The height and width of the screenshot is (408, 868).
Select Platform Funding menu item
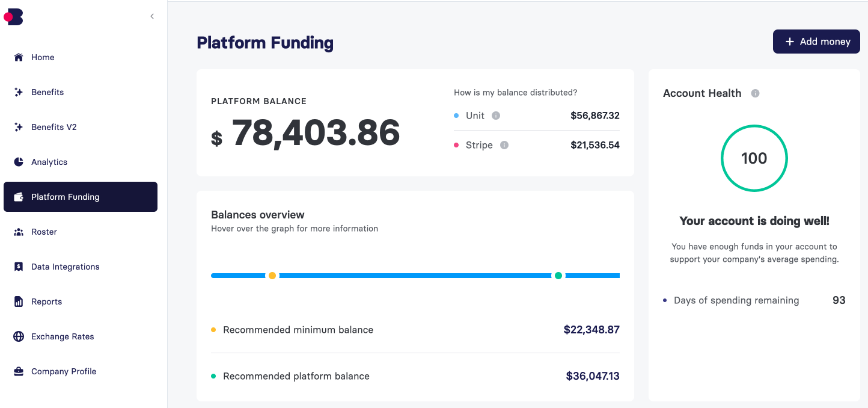pyautogui.click(x=81, y=197)
